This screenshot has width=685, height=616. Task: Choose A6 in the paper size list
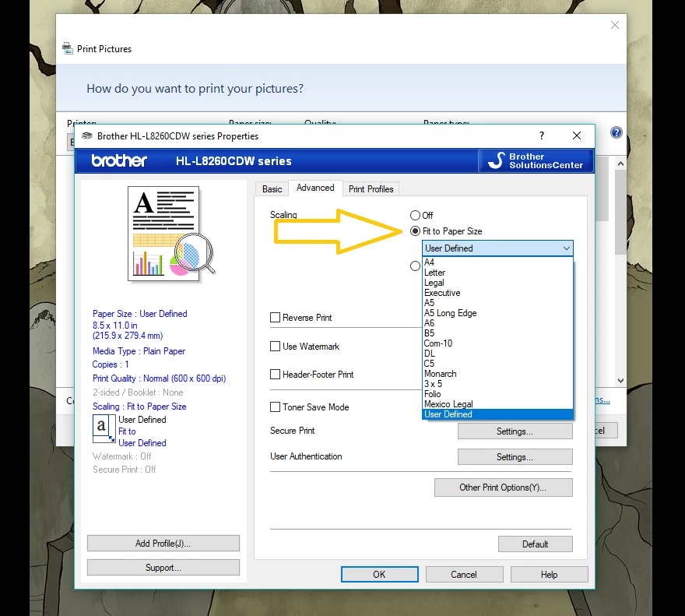(497, 323)
